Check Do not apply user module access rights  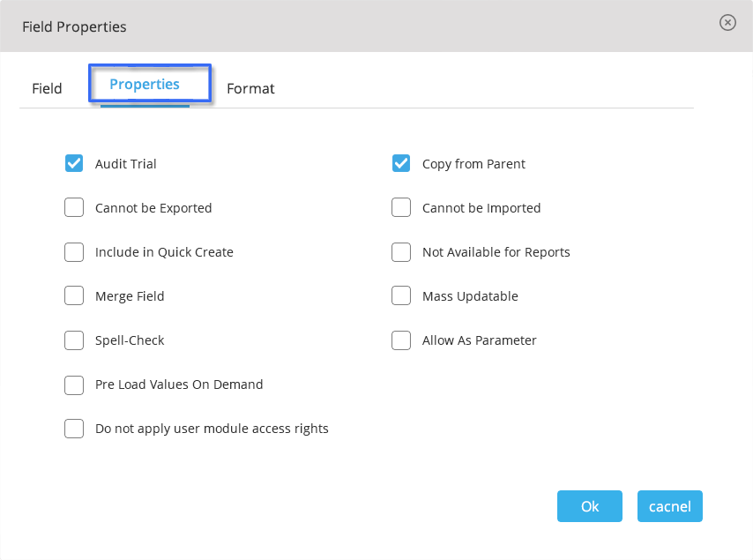pyautogui.click(x=74, y=429)
